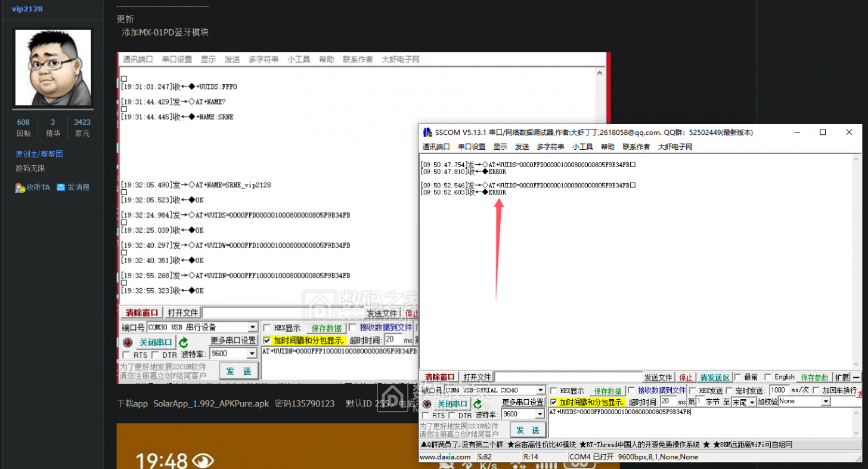Click the minus collapse button beside 扩展
Screen dimensions: 868x469
click(x=857, y=377)
